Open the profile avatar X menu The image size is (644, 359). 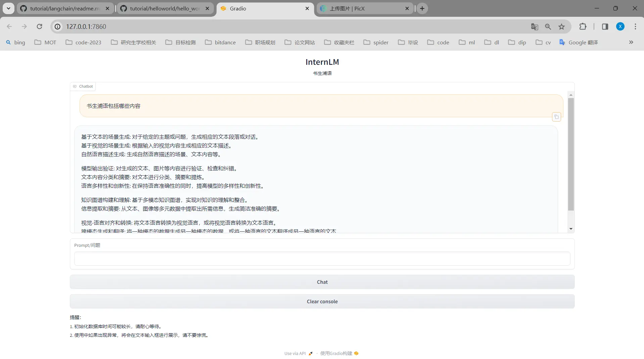point(620,27)
